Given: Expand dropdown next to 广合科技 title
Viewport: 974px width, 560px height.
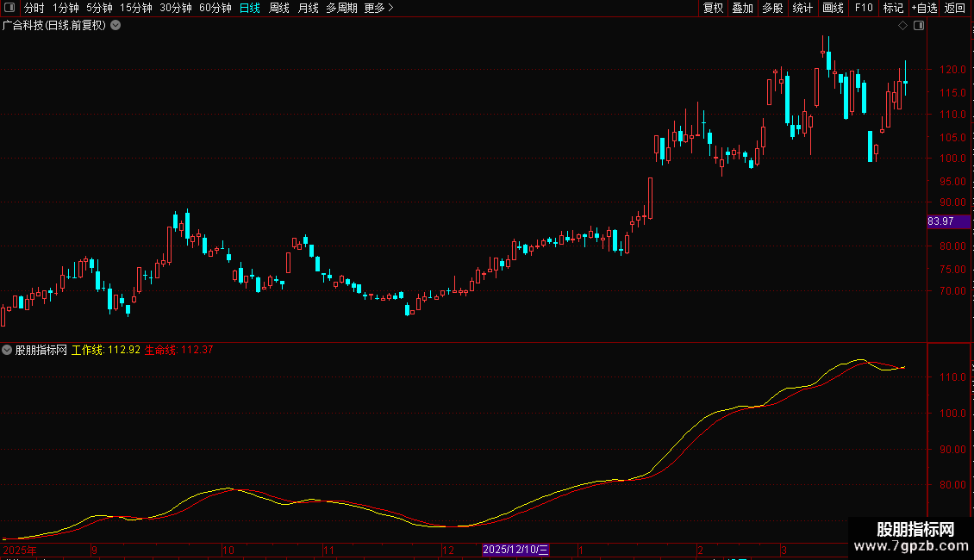Looking at the screenshot, I should 116,26.
